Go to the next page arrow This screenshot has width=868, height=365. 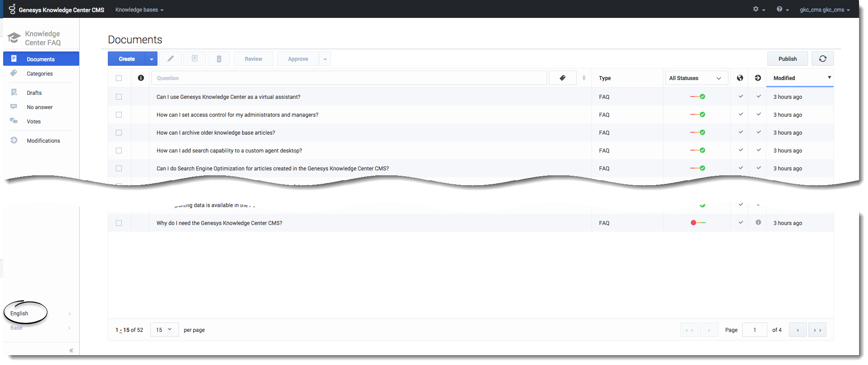pos(798,330)
